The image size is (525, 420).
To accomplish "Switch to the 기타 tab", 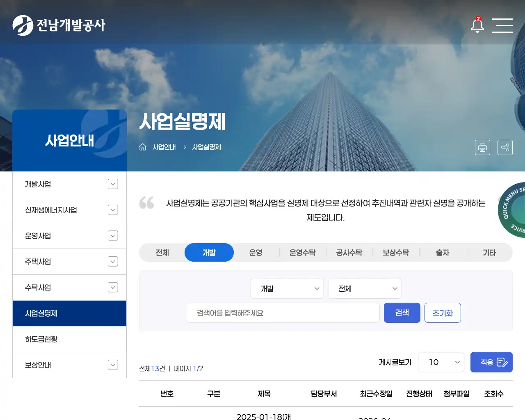I will click(x=490, y=253).
